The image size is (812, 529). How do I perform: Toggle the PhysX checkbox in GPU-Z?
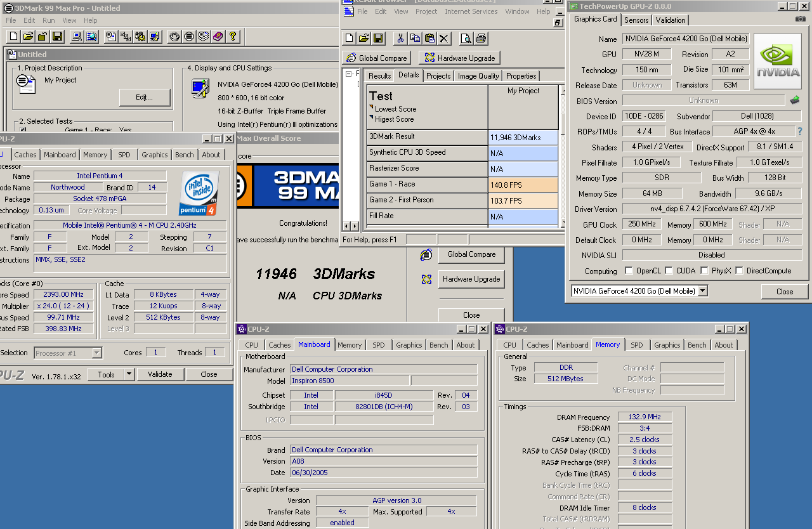(704, 271)
